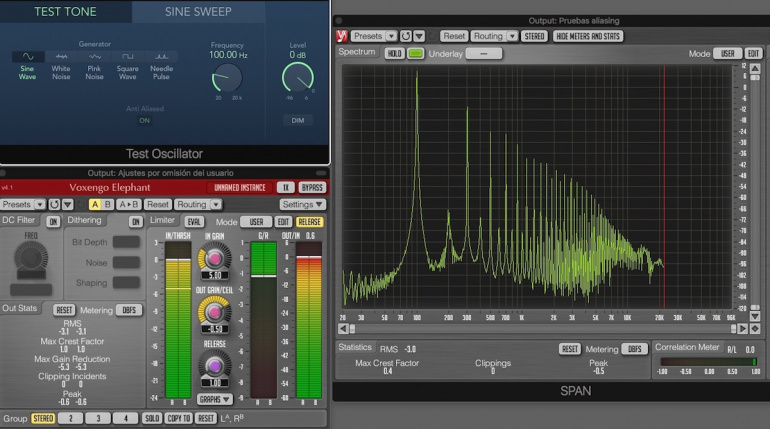
Task: Click the Bit Depth field in Dithering
Action: tap(126, 241)
